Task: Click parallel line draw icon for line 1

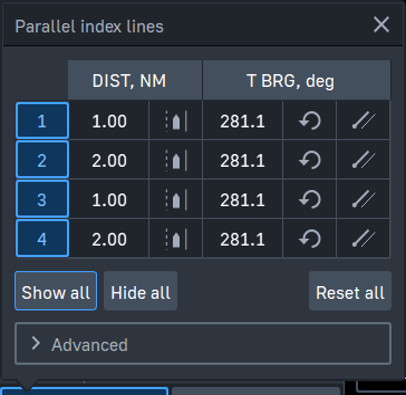Action: click(x=363, y=121)
